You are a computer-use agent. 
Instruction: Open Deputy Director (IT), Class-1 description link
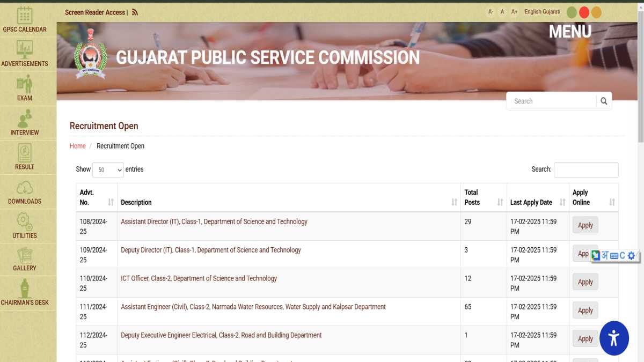(x=211, y=250)
